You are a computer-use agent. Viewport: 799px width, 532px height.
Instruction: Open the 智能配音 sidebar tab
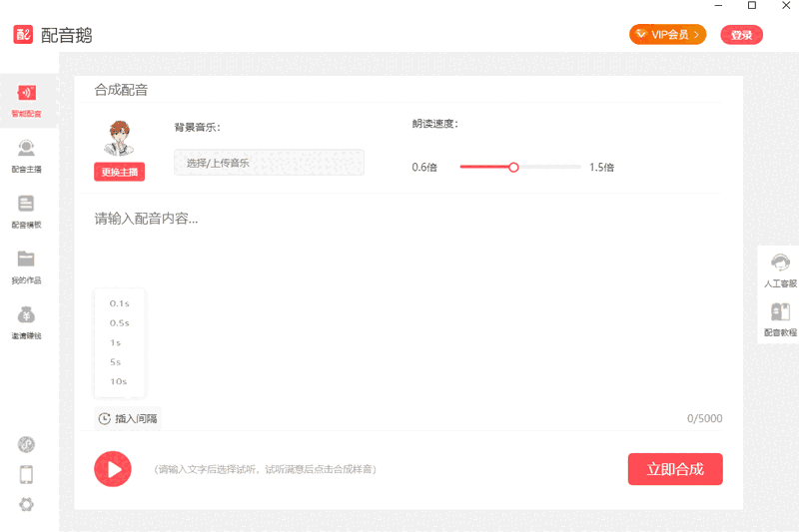[27, 101]
